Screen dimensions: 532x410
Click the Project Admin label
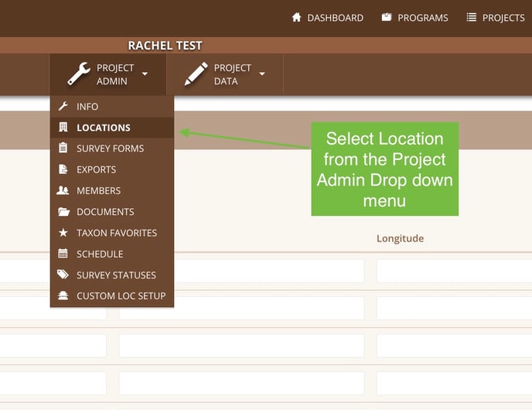[115, 74]
